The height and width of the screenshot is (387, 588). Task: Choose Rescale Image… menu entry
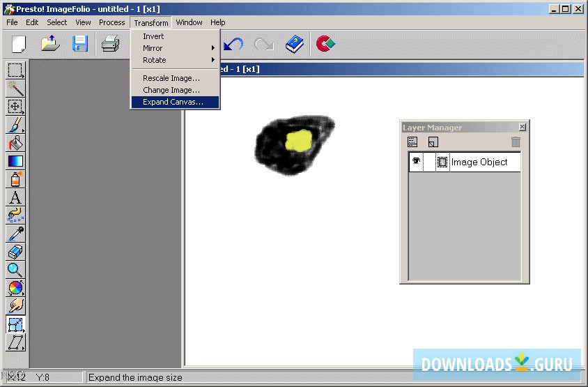click(175, 78)
